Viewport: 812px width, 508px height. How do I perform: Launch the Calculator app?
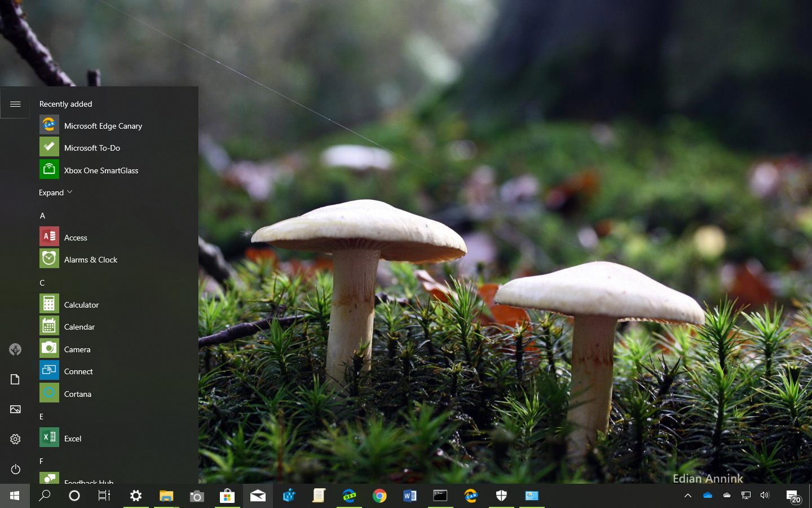[81, 304]
